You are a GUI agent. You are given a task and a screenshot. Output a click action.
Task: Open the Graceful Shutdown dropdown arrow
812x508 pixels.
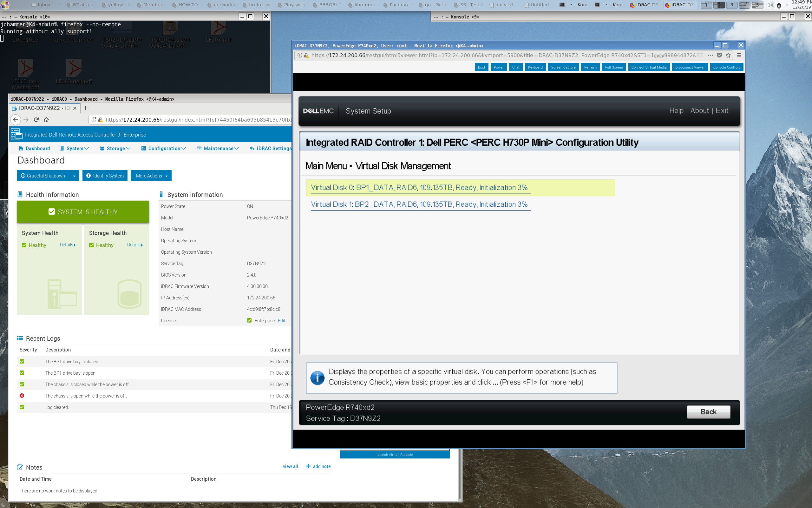pyautogui.click(x=74, y=176)
